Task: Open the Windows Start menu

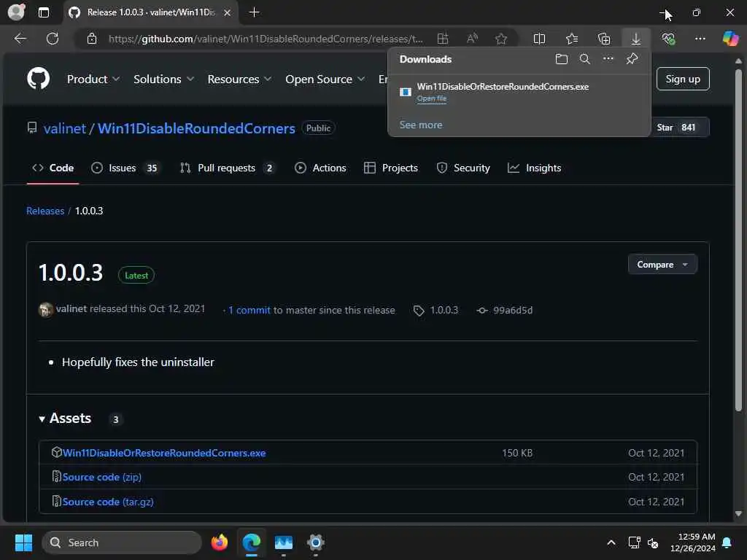Action: coord(23,542)
